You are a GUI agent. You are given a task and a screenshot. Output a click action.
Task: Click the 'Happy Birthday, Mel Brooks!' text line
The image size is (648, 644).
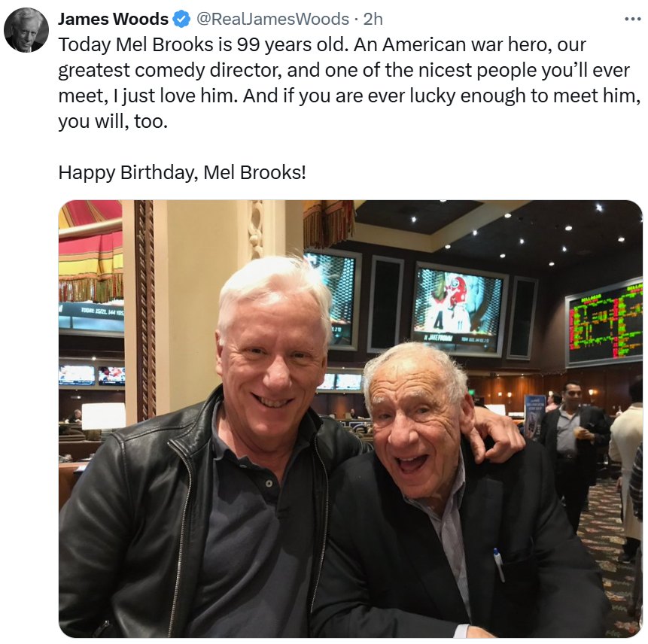click(x=182, y=173)
